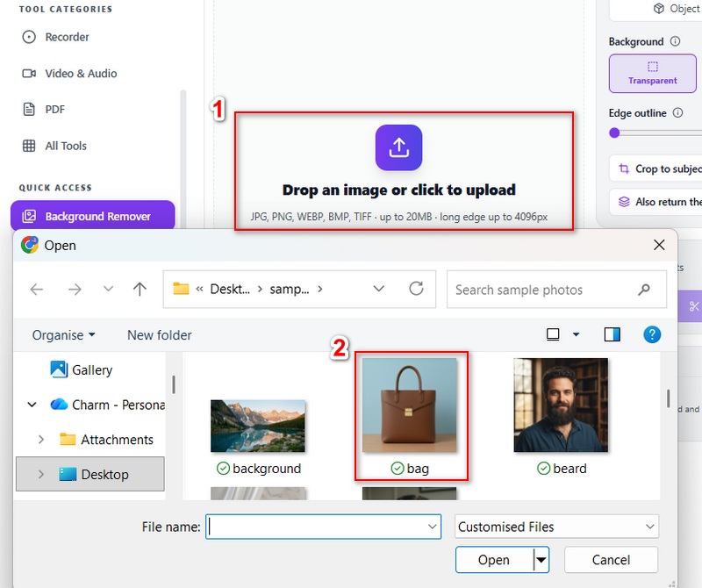This screenshot has height=588, width=702.
Task: Click the Edge outline slider handle
Action: [x=614, y=133]
